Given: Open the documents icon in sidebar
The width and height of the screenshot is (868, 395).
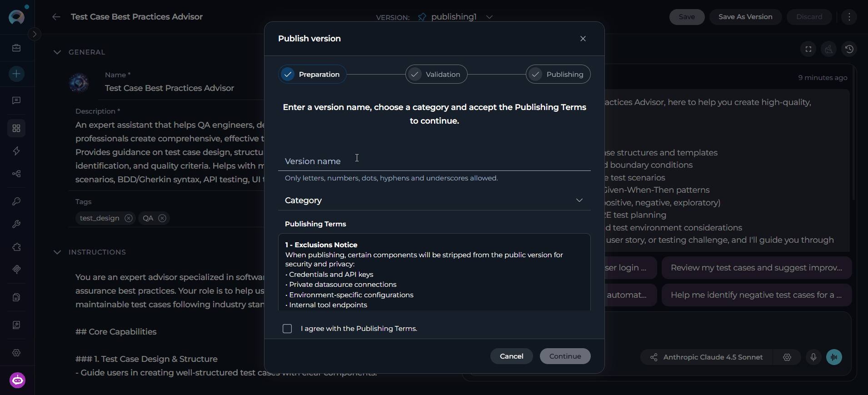Looking at the screenshot, I should (16, 297).
